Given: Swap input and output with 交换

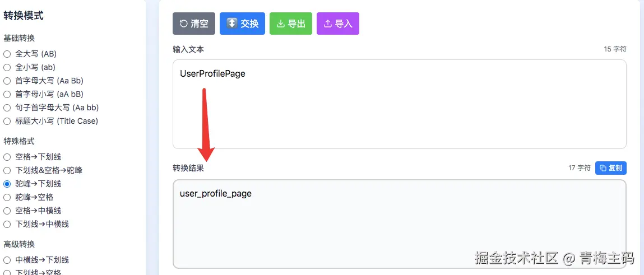Looking at the screenshot, I should pos(242,24).
